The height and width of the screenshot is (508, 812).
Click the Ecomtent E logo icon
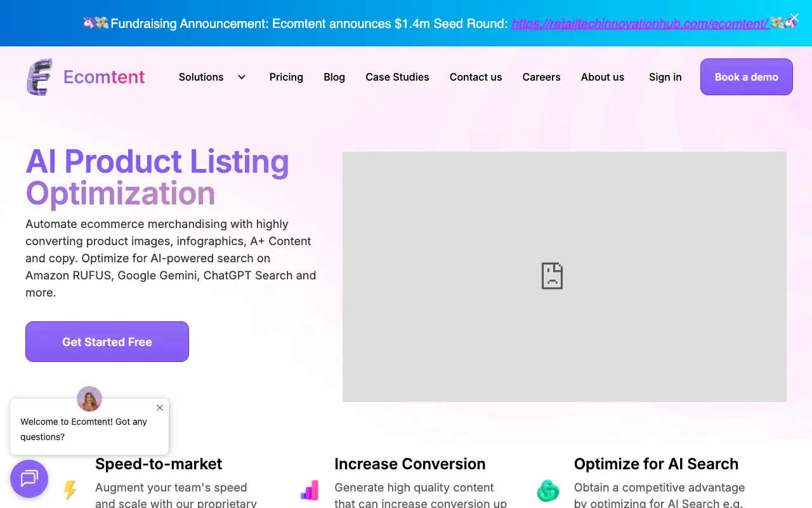(x=39, y=77)
